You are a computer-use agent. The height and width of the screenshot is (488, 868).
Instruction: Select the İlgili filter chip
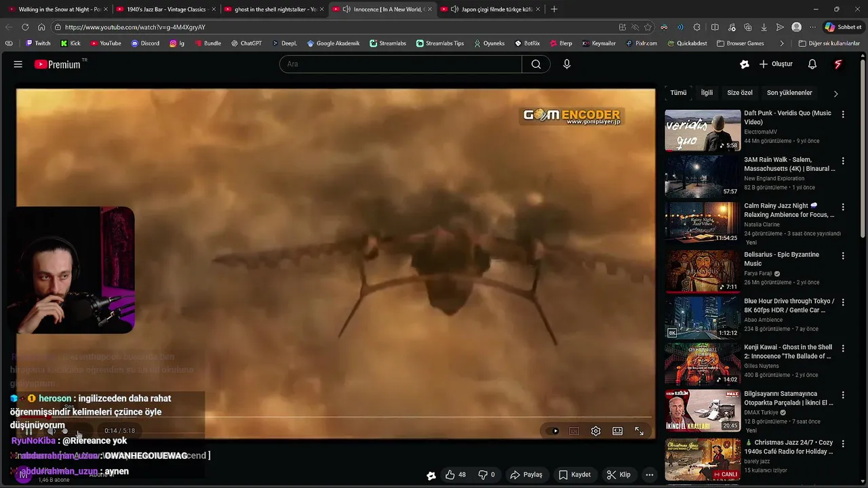point(707,93)
